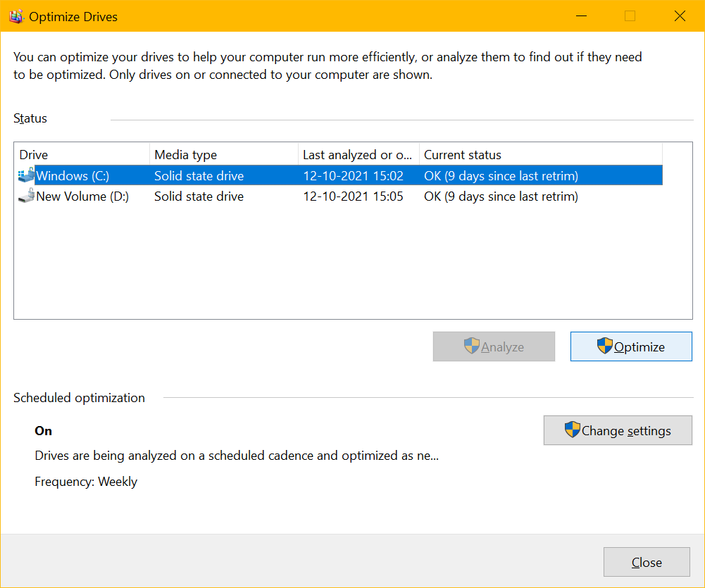The height and width of the screenshot is (588, 705).
Task: Click the Frequency: Weekly text
Action: (86, 482)
